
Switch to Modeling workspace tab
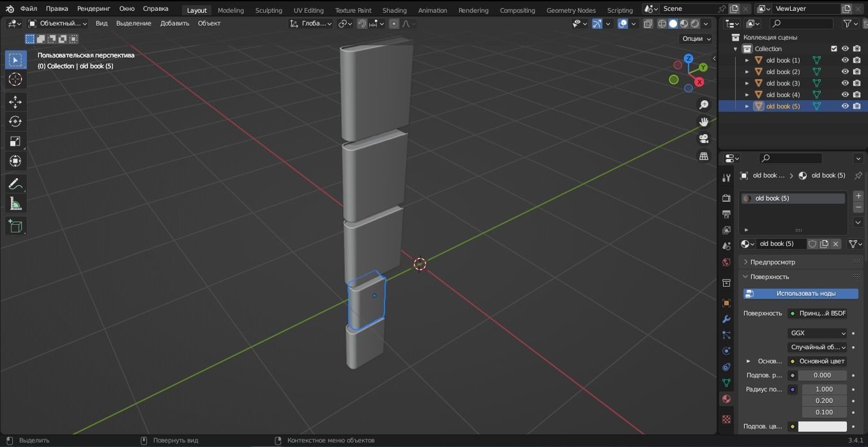click(231, 10)
